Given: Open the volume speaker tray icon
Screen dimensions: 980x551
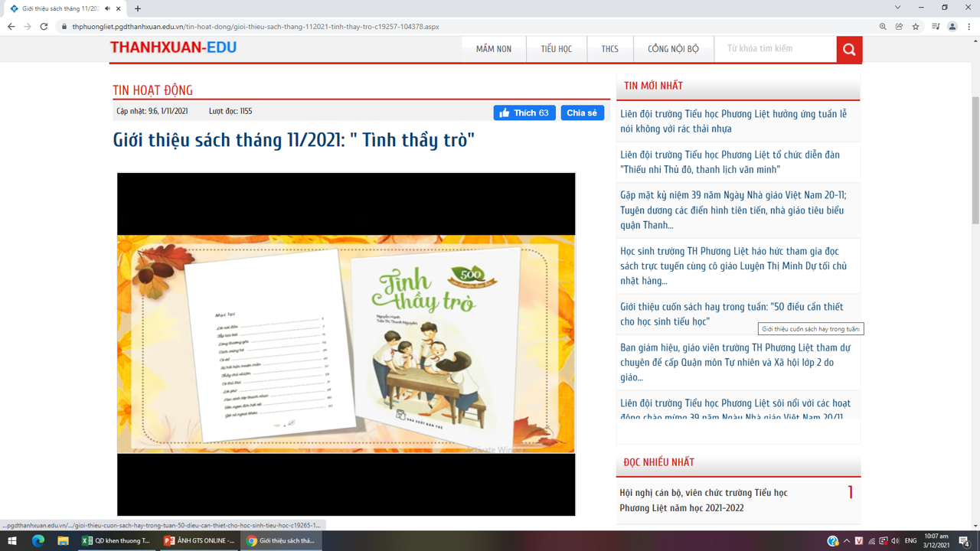Looking at the screenshot, I should click(x=895, y=541).
